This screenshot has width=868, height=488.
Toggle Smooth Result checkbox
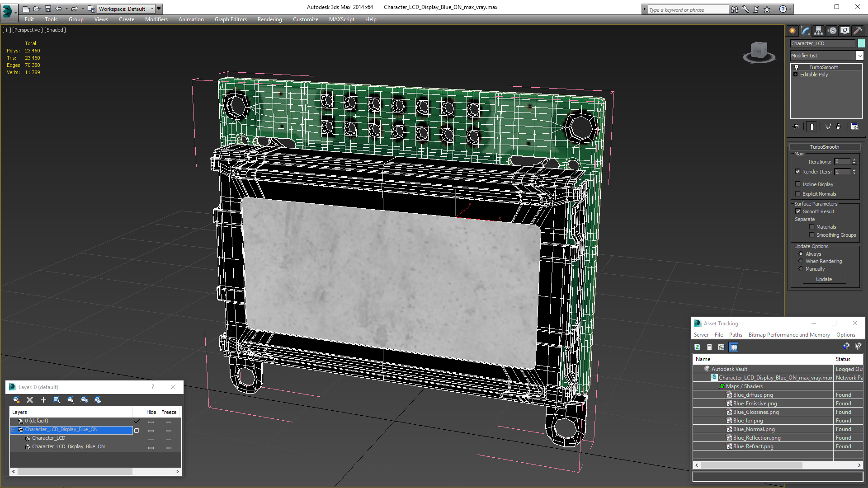(x=798, y=211)
